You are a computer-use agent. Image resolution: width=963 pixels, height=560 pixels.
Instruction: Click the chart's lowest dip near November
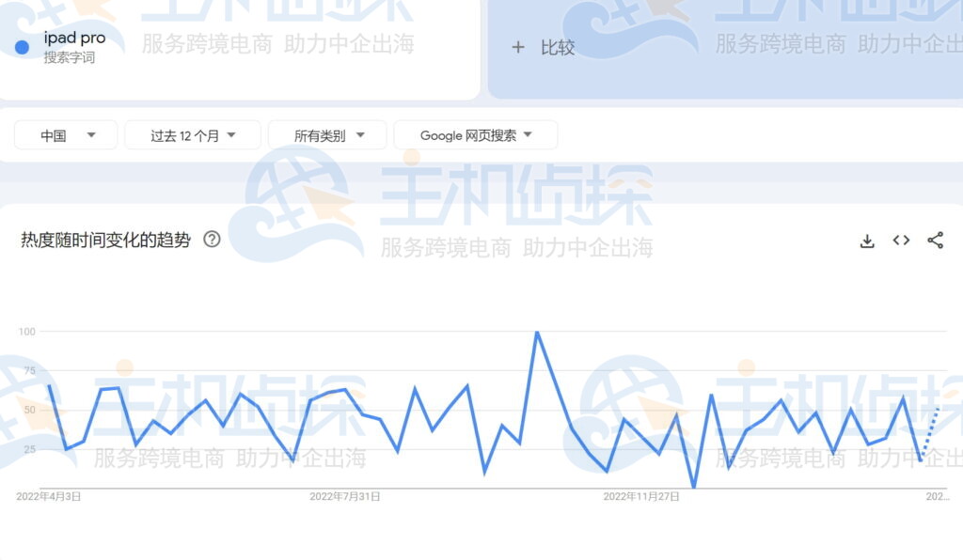pyautogui.click(x=693, y=486)
